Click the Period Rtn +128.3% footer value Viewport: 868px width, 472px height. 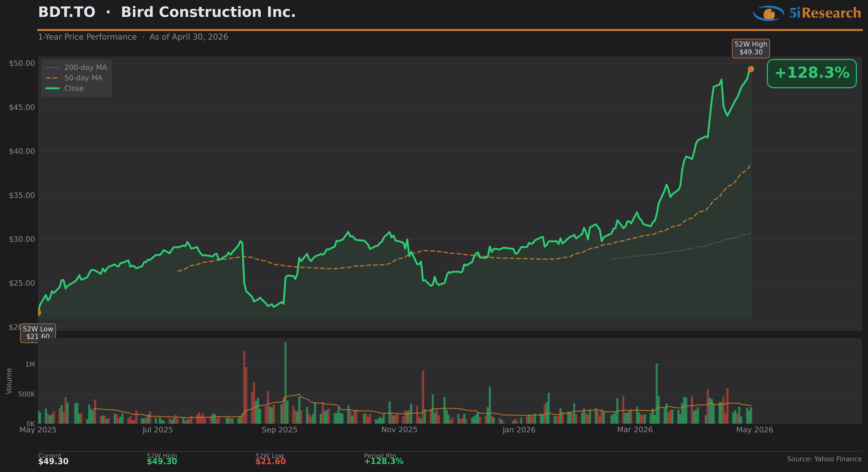384,462
